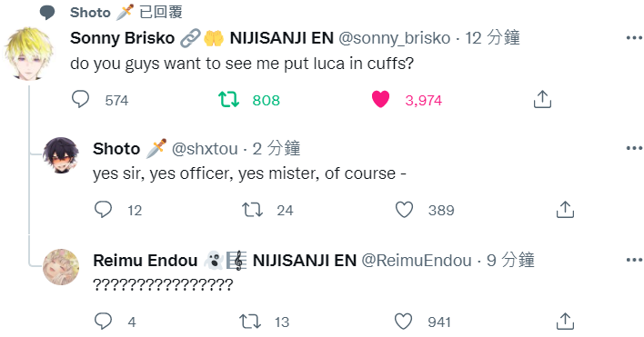Unlike Sonny Brisko's tweet with pink heart
644x337 pixels.
tap(380, 100)
